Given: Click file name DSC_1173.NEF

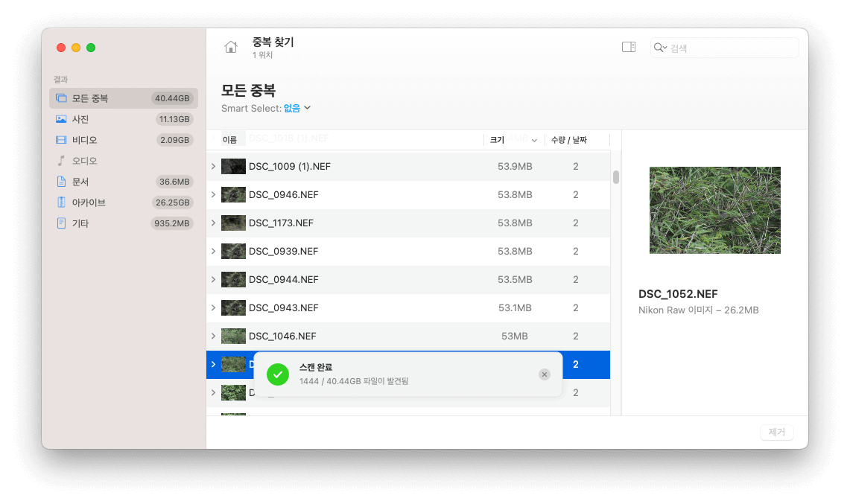Looking at the screenshot, I should [281, 223].
